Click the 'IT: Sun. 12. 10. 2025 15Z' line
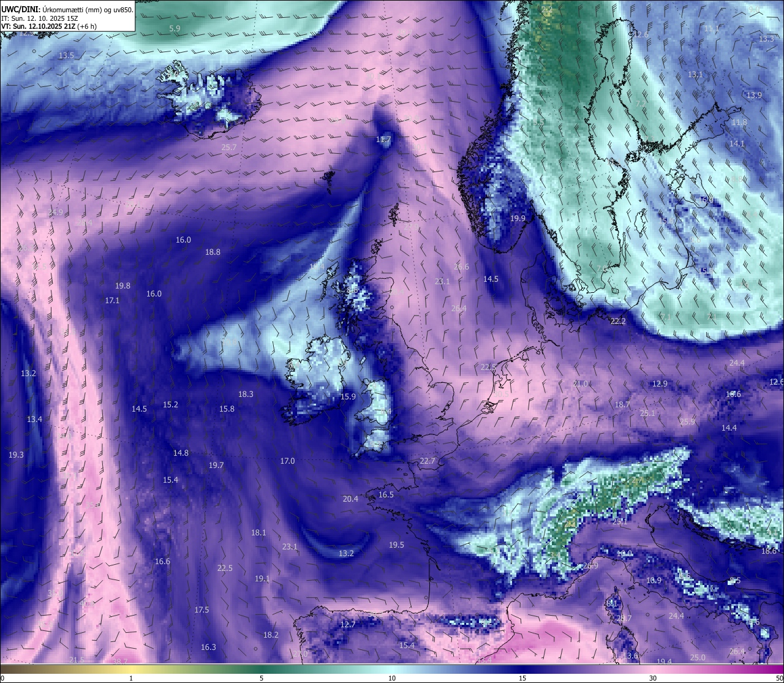 click(40, 18)
